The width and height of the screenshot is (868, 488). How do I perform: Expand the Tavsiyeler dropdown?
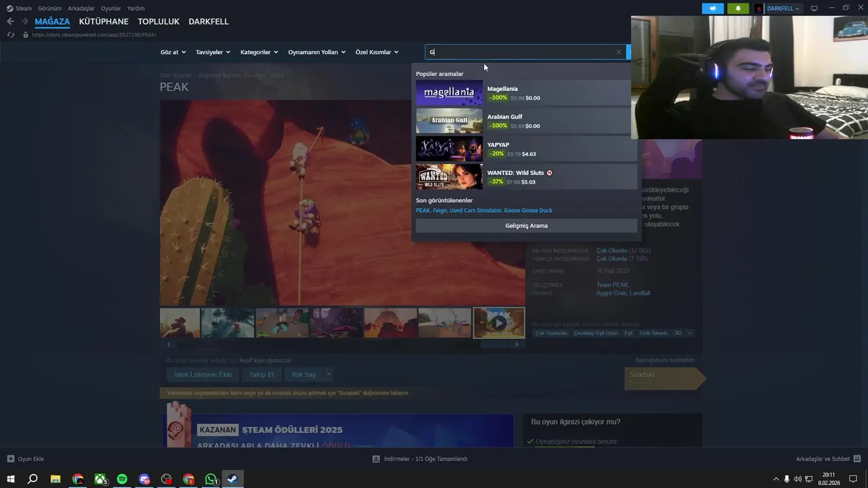[x=213, y=52]
